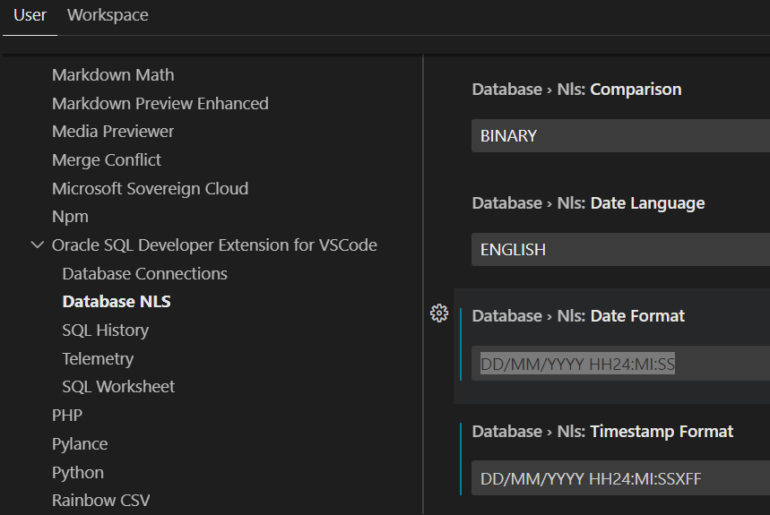Open Media Previewer settings

point(112,131)
